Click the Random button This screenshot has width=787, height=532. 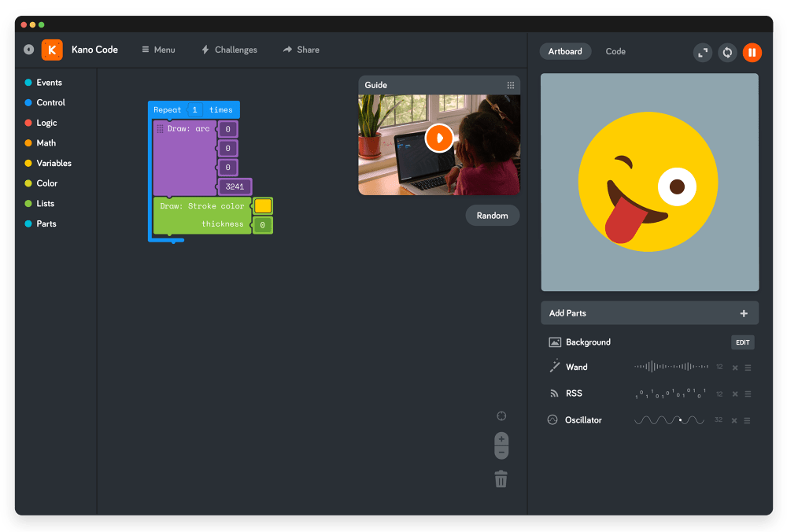click(x=492, y=216)
